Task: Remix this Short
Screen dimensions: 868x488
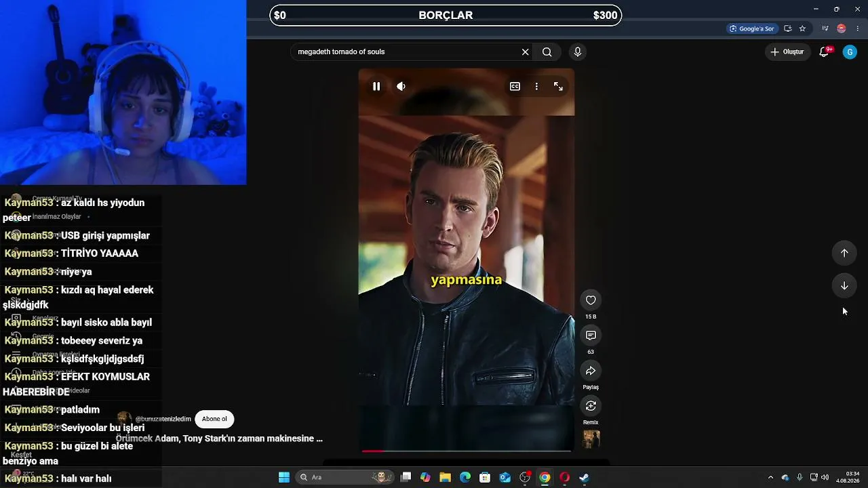Action: pos(591,406)
